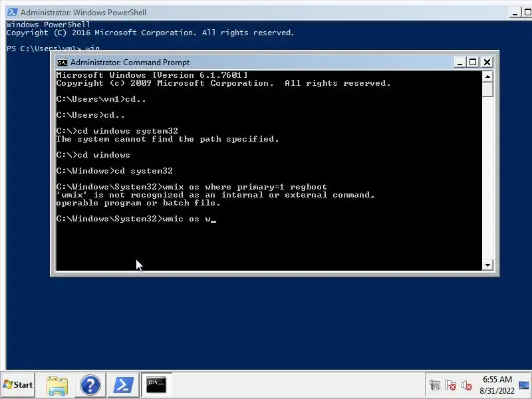Click the network tray icon
The image size is (532, 399).
pos(435,385)
